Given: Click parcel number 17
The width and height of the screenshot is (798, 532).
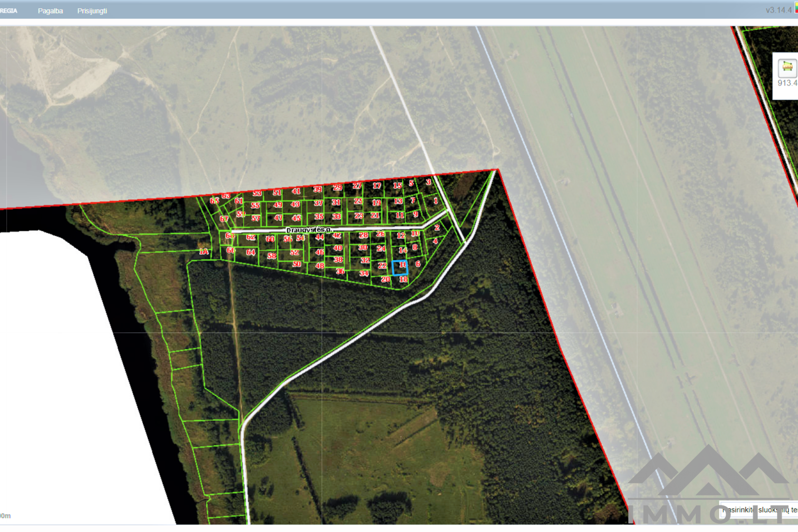Looking at the screenshot, I should 377,186.
